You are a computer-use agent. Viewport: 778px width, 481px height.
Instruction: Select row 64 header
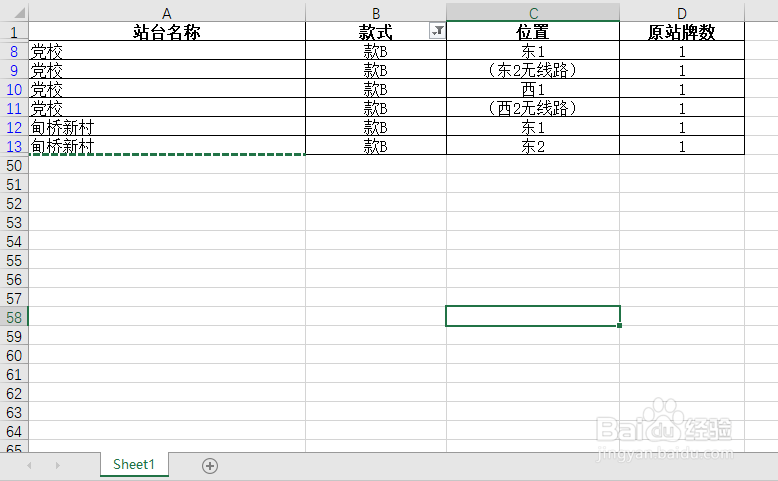pos(14,431)
